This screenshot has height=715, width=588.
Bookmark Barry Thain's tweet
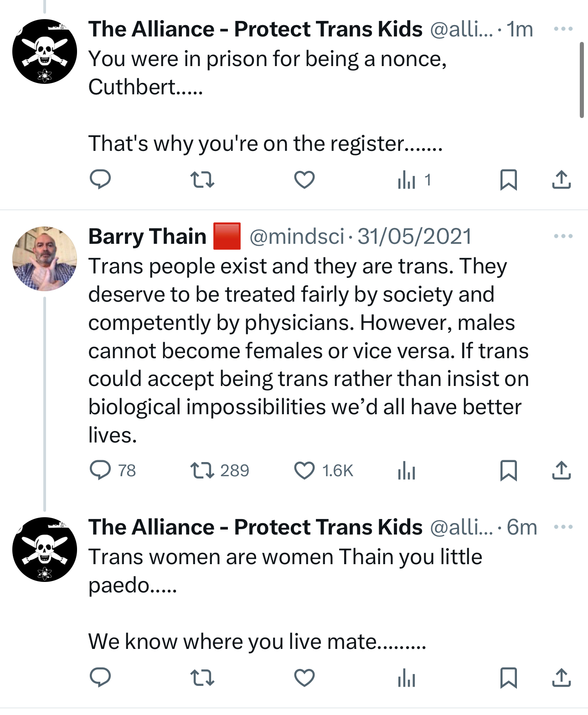click(508, 470)
